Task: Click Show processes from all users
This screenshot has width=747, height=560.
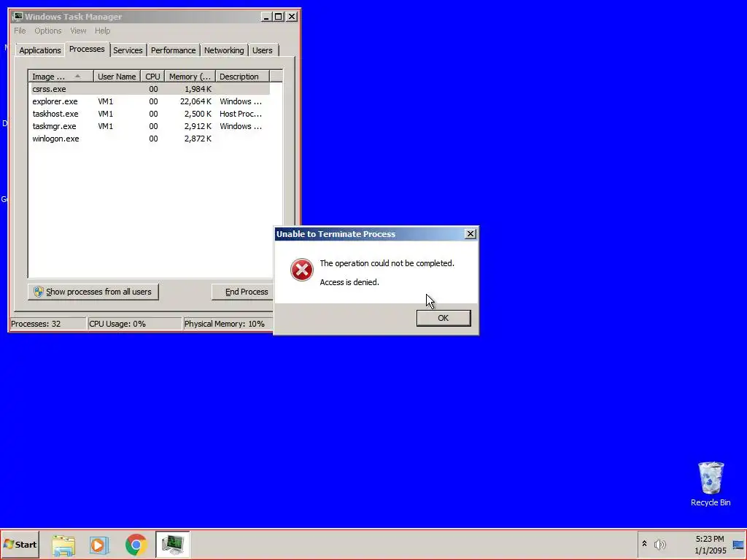Action: [x=93, y=292]
